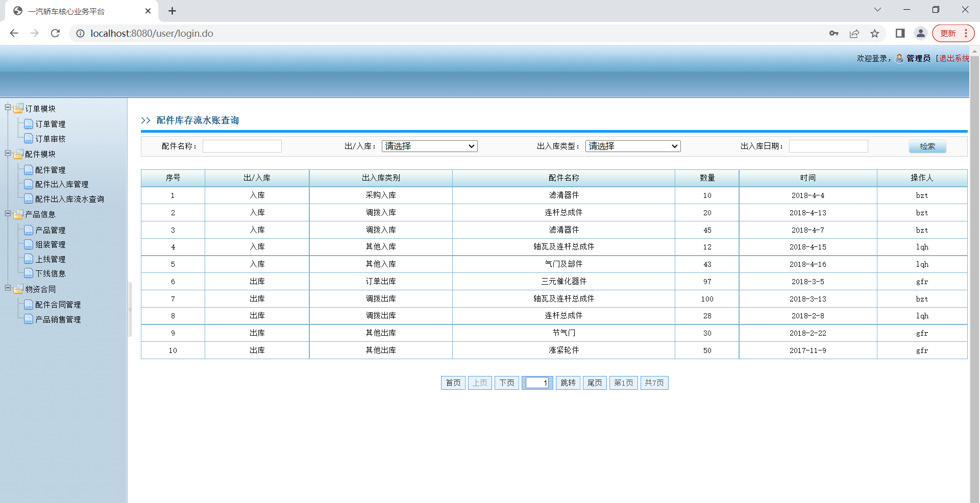Collapse the 订单模块 tree node
980x503 pixels.
tap(8, 107)
